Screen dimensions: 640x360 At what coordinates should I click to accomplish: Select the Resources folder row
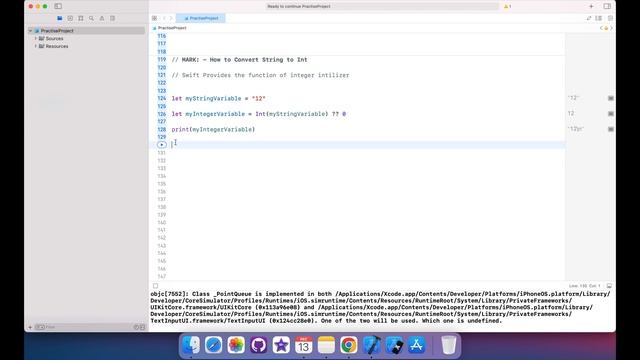[x=87, y=46]
